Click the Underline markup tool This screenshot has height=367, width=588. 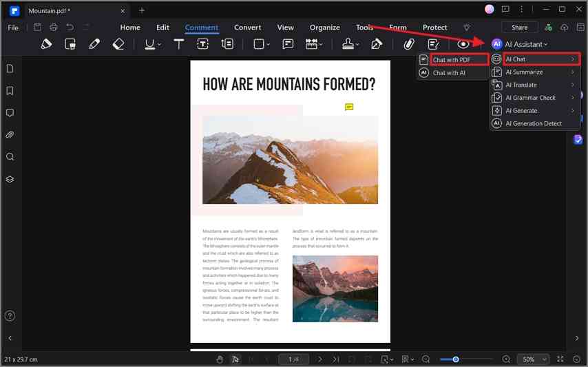pyautogui.click(x=149, y=44)
